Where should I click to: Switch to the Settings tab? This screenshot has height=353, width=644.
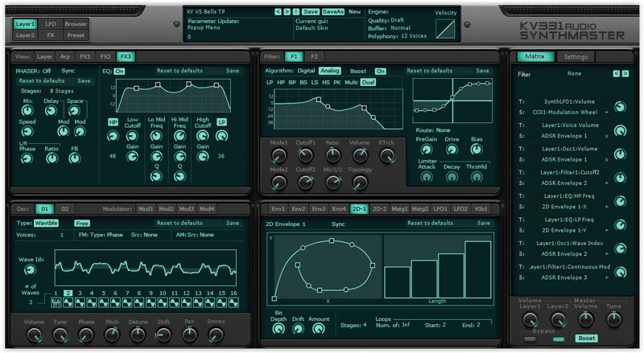(x=576, y=57)
